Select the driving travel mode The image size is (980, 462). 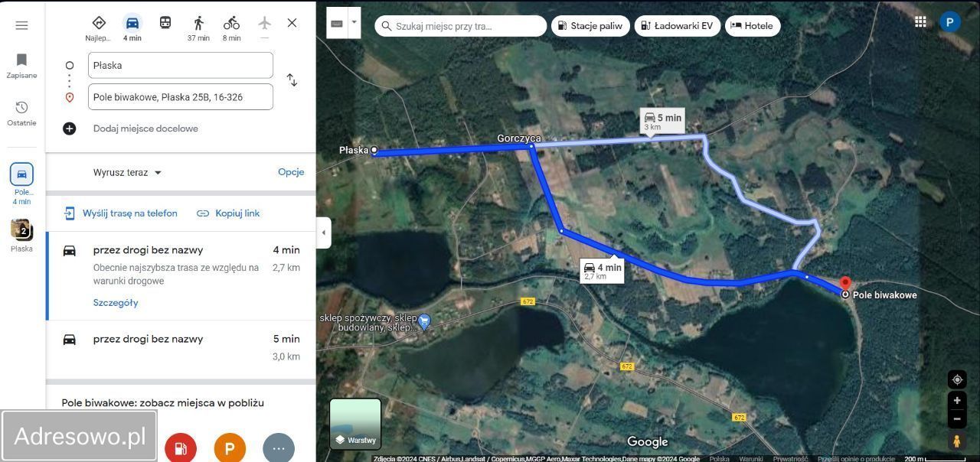coord(132,28)
